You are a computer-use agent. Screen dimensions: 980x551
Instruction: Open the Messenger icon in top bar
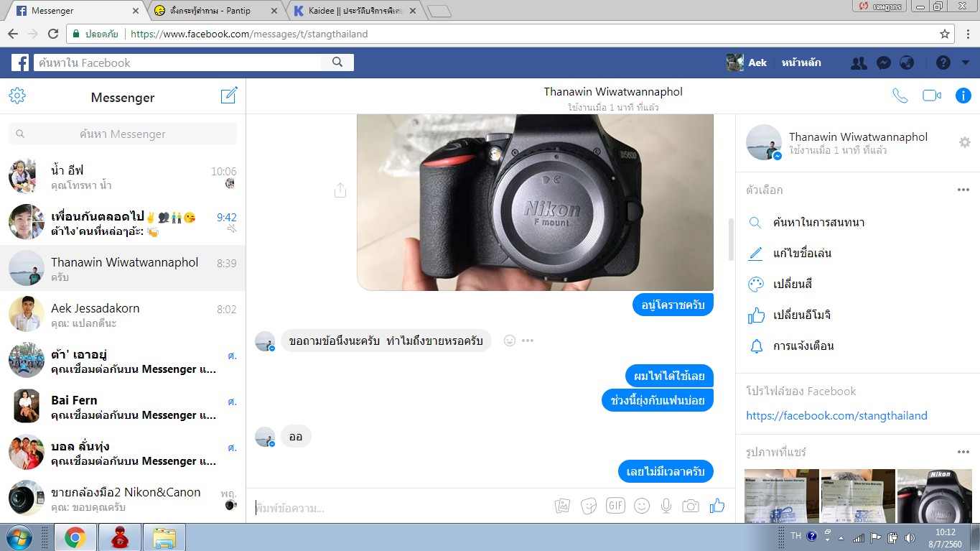coord(884,62)
